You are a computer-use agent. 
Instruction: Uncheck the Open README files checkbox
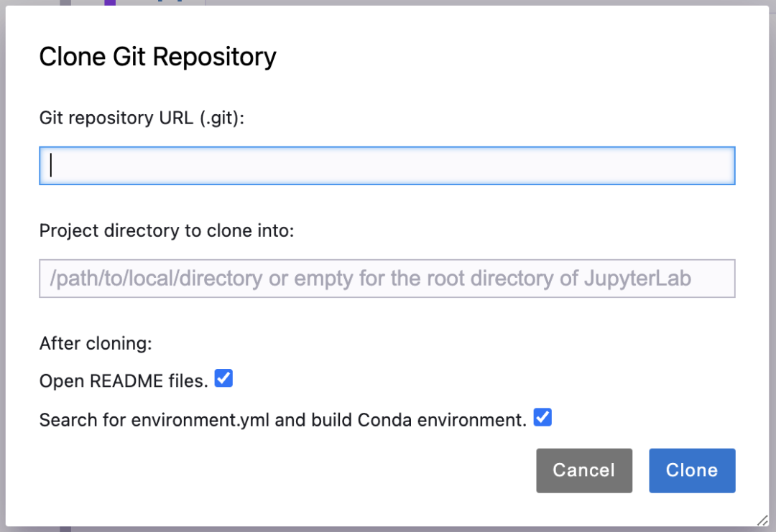[x=223, y=379]
